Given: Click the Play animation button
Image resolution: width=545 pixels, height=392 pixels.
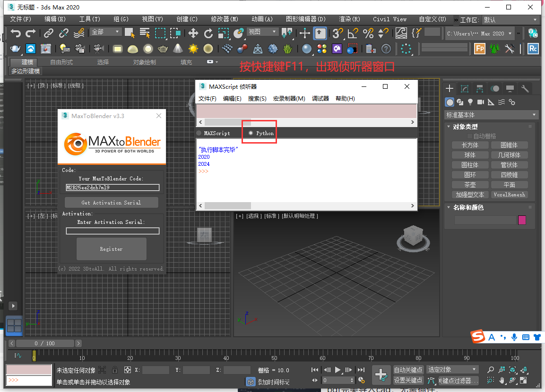Looking at the screenshot, I should pyautogui.click(x=337, y=370).
